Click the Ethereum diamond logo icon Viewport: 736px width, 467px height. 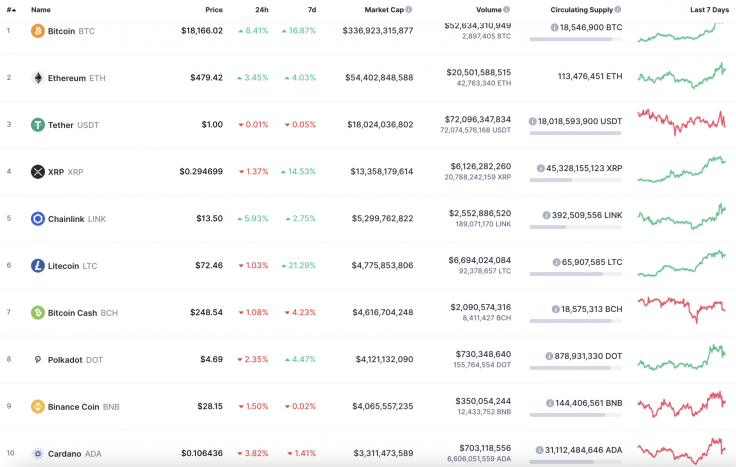point(38,78)
